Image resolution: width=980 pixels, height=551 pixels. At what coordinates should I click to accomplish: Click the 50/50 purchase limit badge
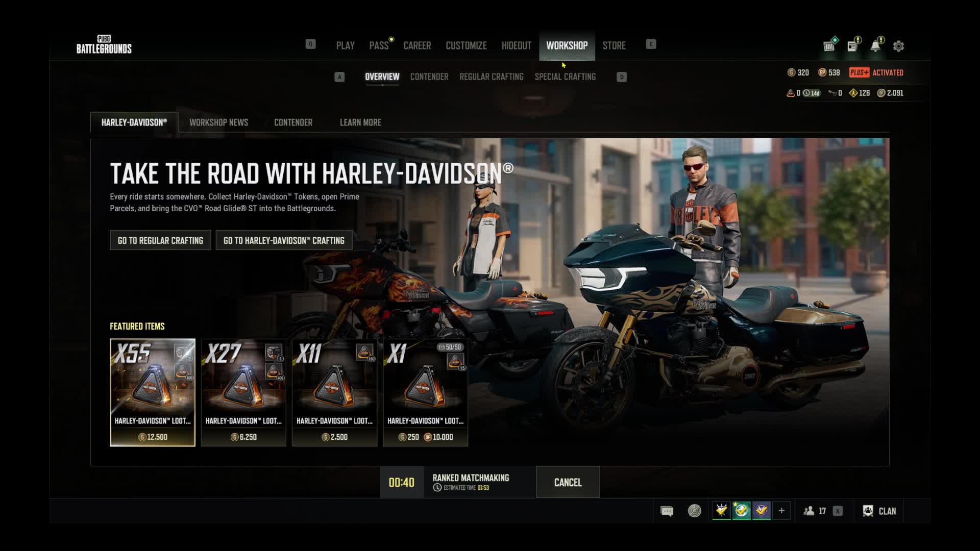coord(450,347)
